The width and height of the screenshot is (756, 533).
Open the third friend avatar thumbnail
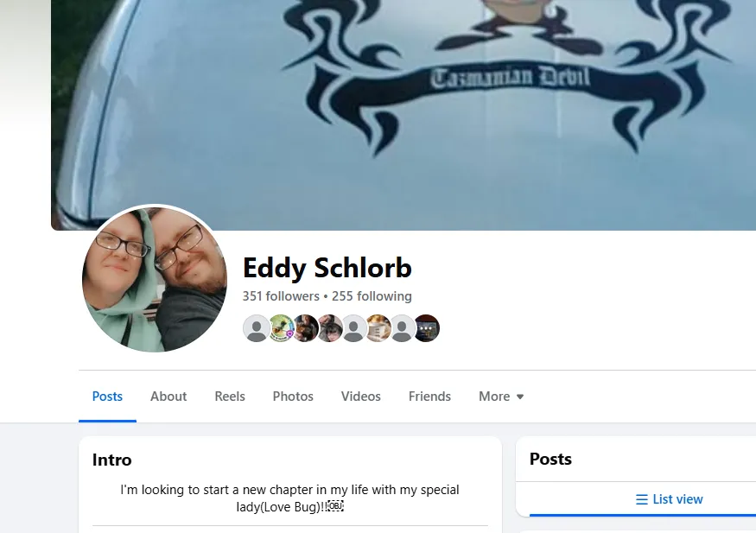pyautogui.click(x=306, y=328)
